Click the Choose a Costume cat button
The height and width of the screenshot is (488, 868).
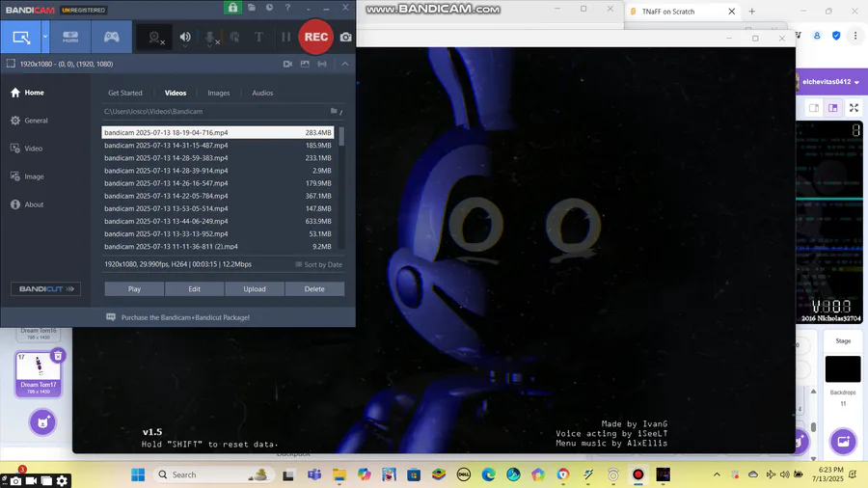point(42,422)
